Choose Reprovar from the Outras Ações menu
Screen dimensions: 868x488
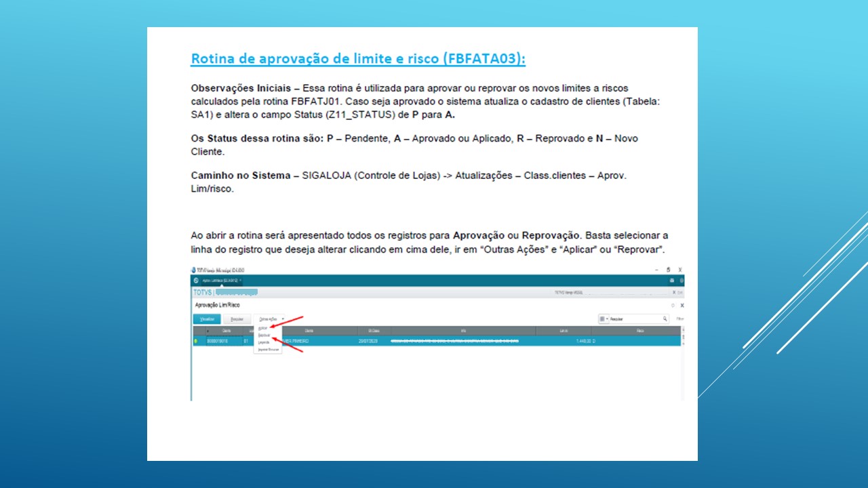pos(264,335)
